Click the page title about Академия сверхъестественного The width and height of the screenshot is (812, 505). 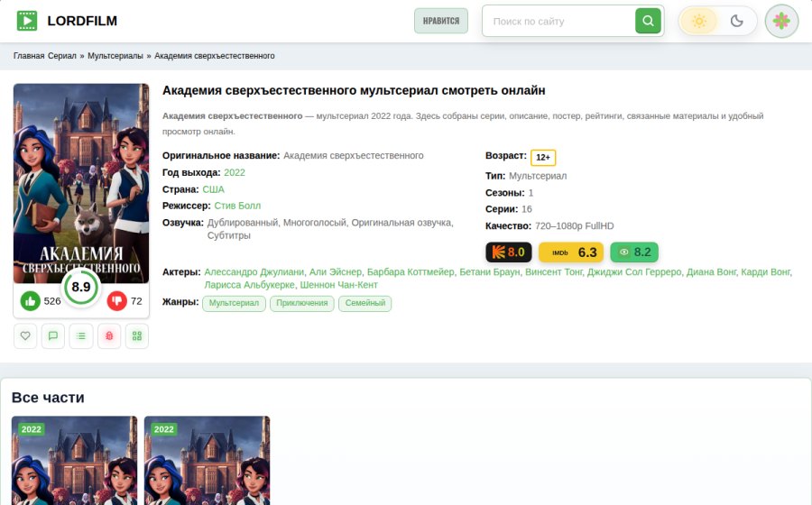point(354,90)
